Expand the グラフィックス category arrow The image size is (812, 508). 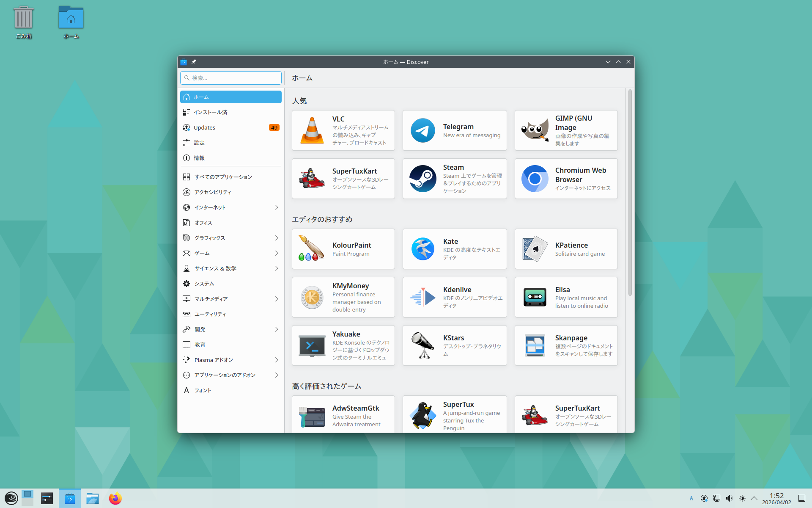(277, 238)
